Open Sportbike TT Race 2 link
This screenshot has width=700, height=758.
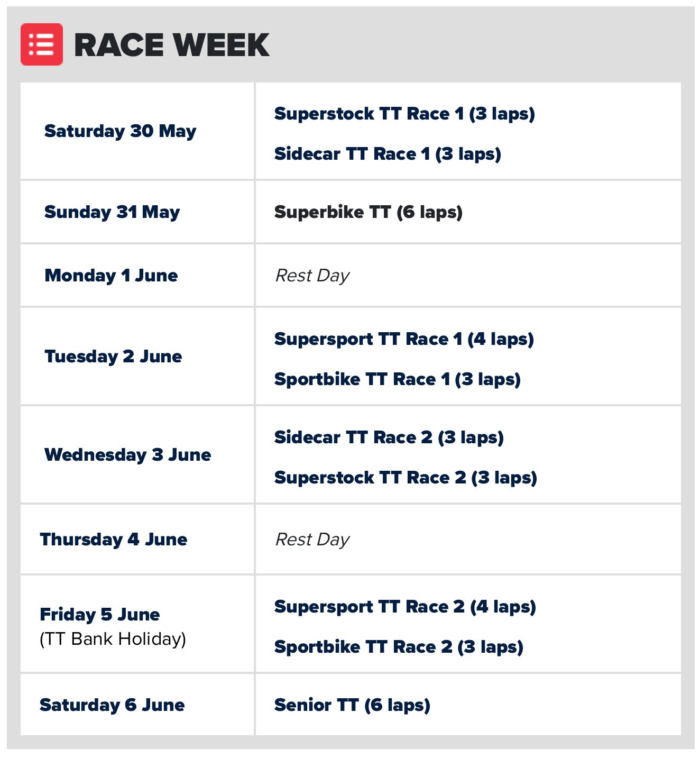point(399,647)
